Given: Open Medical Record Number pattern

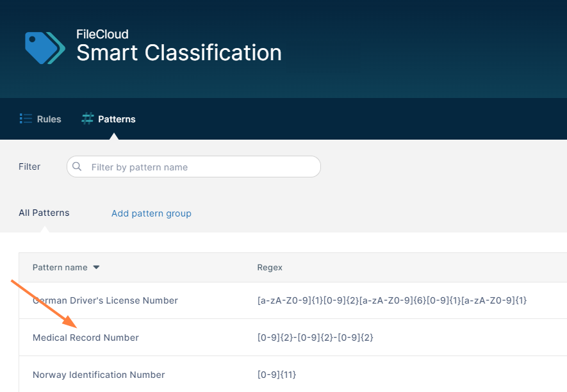Looking at the screenshot, I should click(x=86, y=338).
